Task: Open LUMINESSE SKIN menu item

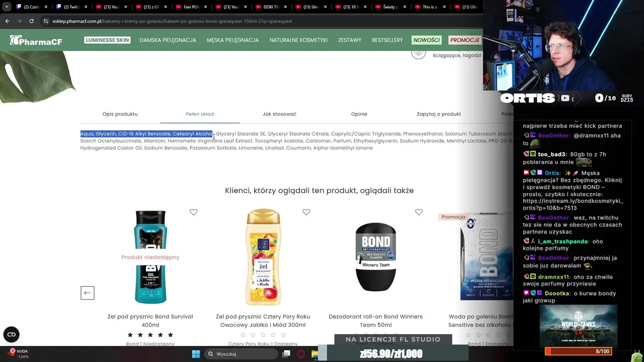Action: [x=107, y=40]
